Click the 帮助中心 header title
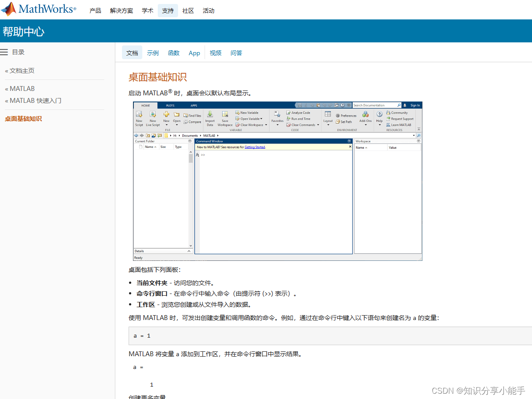532x399 pixels. point(23,31)
